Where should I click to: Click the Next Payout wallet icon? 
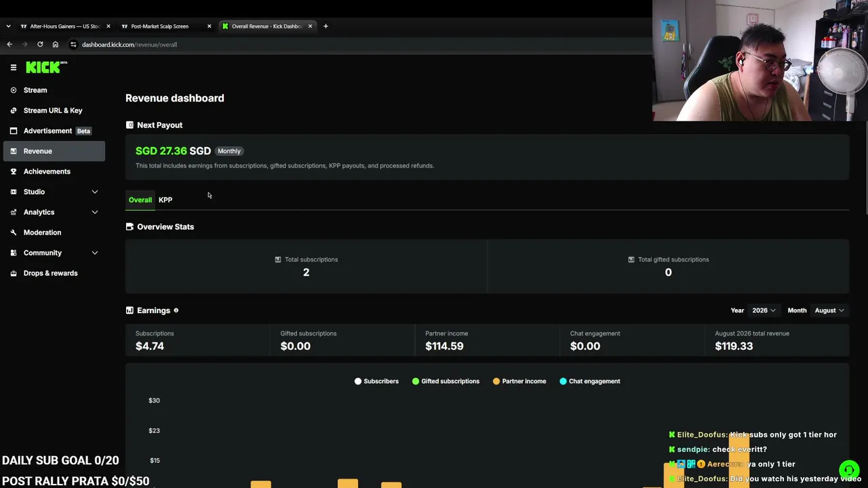point(130,125)
